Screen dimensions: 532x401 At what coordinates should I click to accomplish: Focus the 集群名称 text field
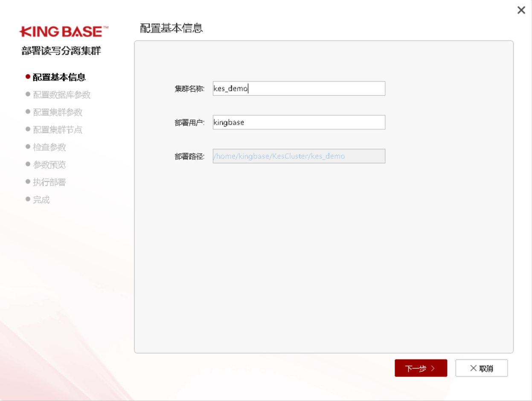[x=299, y=89]
